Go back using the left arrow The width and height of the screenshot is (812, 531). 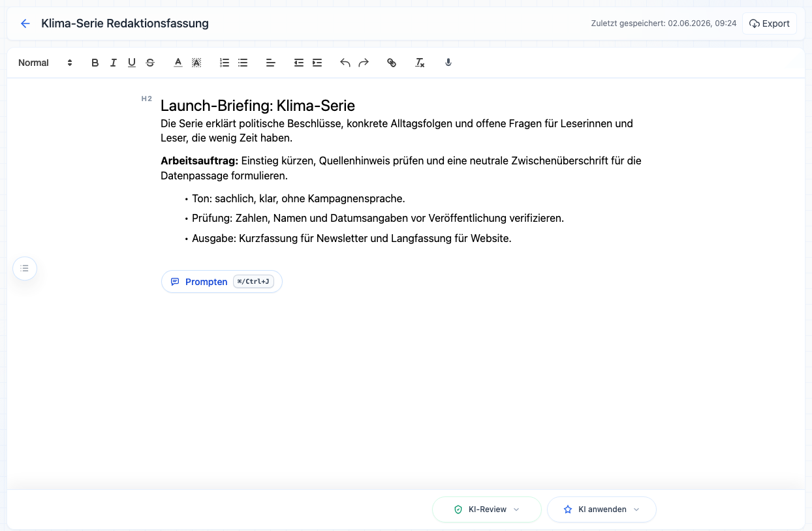(x=25, y=23)
